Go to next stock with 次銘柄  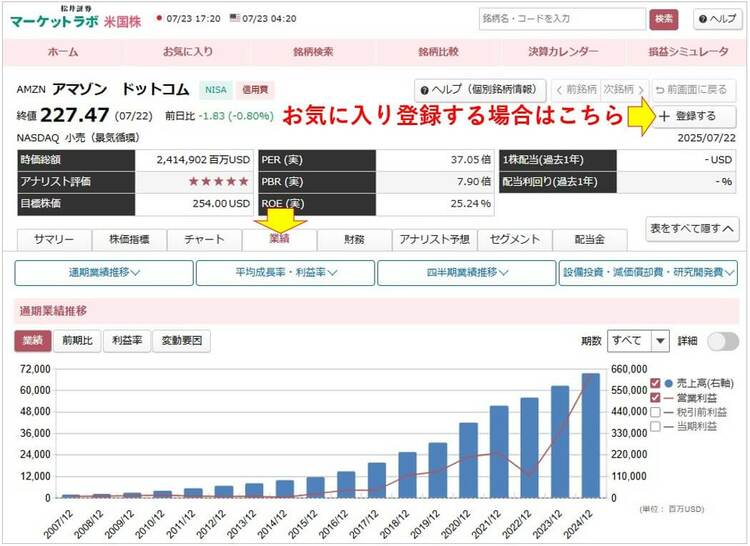tap(624, 90)
